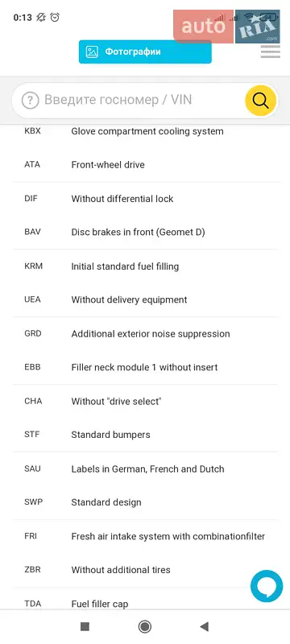
Task: Open the Фотографии photos button
Action: (x=145, y=52)
